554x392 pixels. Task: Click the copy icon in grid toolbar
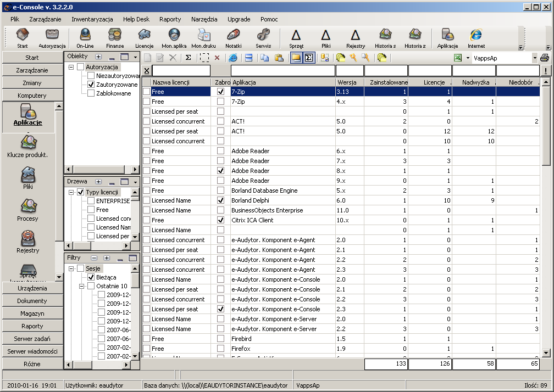pyautogui.click(x=264, y=58)
